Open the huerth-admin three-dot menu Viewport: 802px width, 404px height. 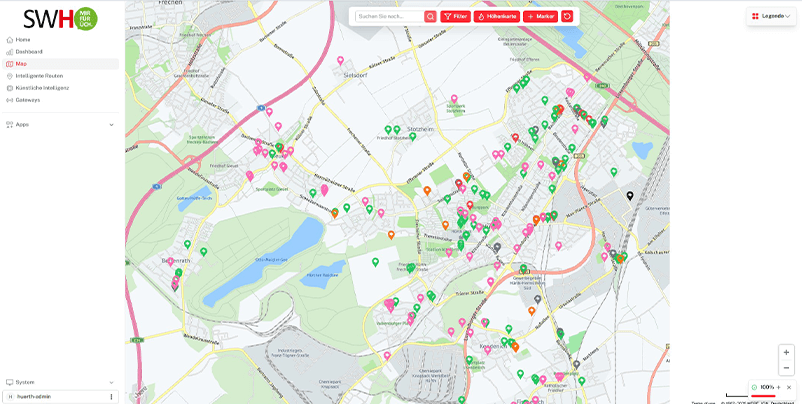(111, 396)
